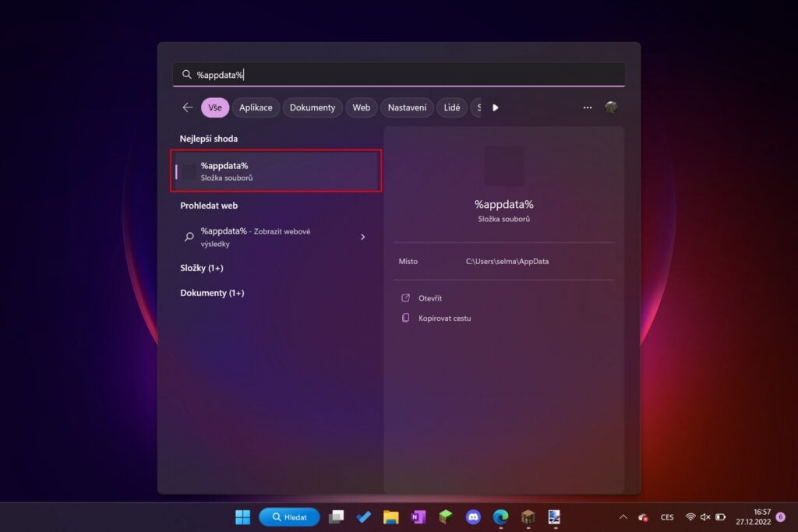Expand the Složky (1+) section
This screenshot has width=798, height=532.
202,268
